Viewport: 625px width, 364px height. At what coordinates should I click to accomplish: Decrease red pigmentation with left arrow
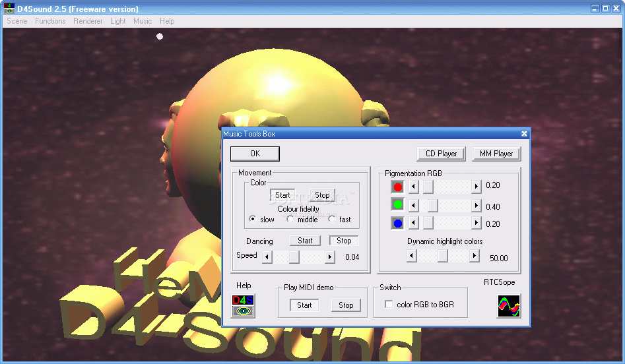point(413,187)
